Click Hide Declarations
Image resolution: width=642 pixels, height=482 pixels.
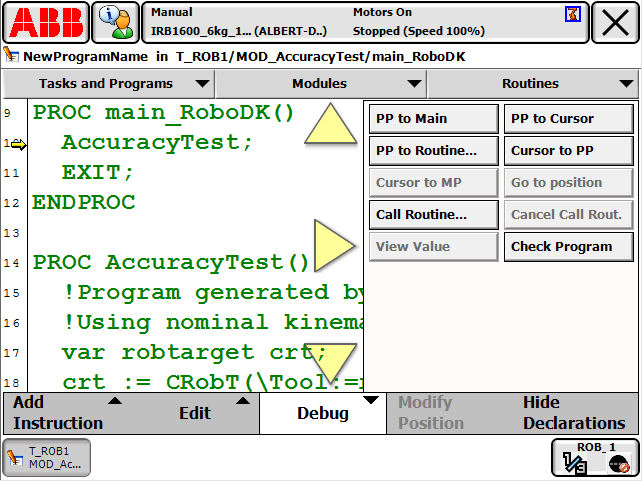575,413
